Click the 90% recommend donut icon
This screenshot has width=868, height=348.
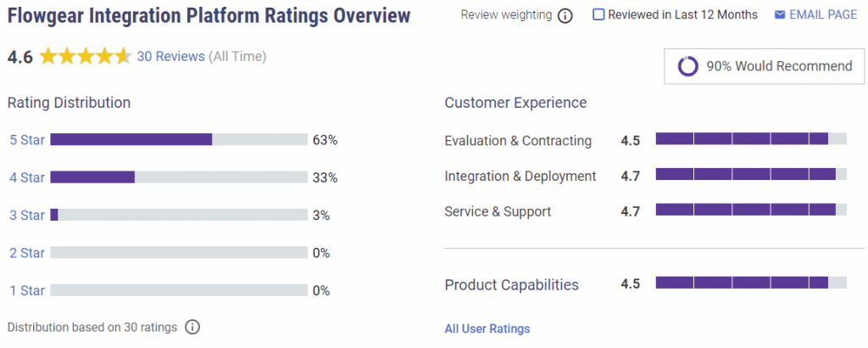(x=689, y=66)
